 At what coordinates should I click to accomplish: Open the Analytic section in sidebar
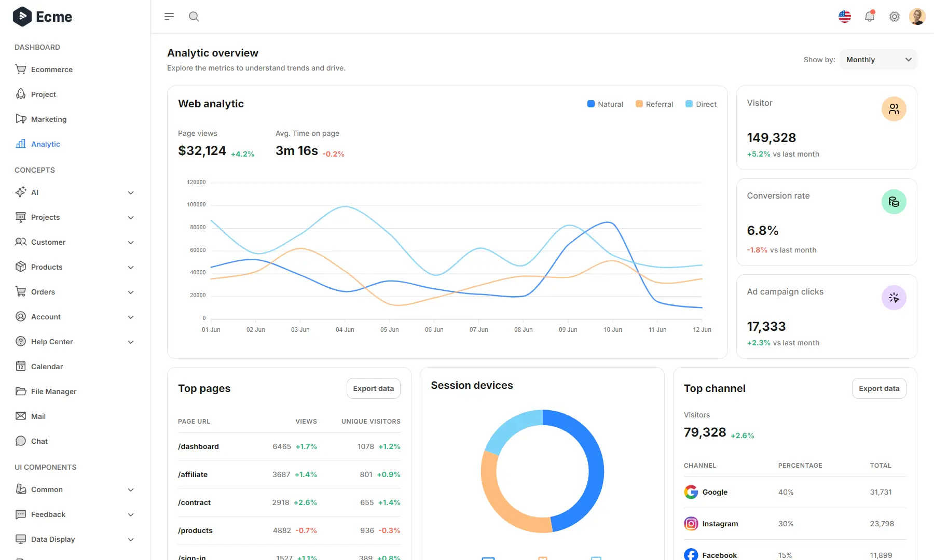point(45,144)
